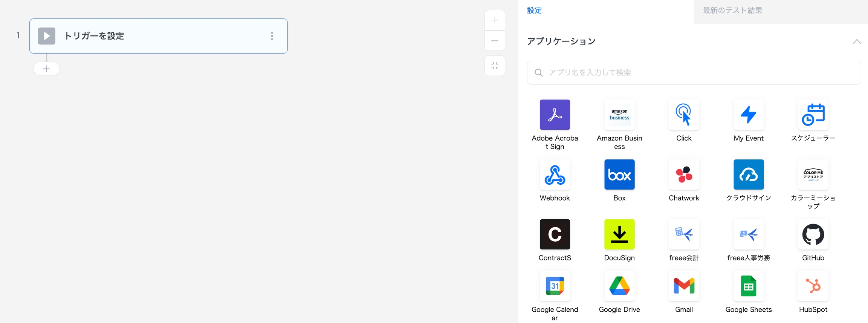868x323 pixels.
Task: Select the Webhook app icon
Action: click(555, 175)
